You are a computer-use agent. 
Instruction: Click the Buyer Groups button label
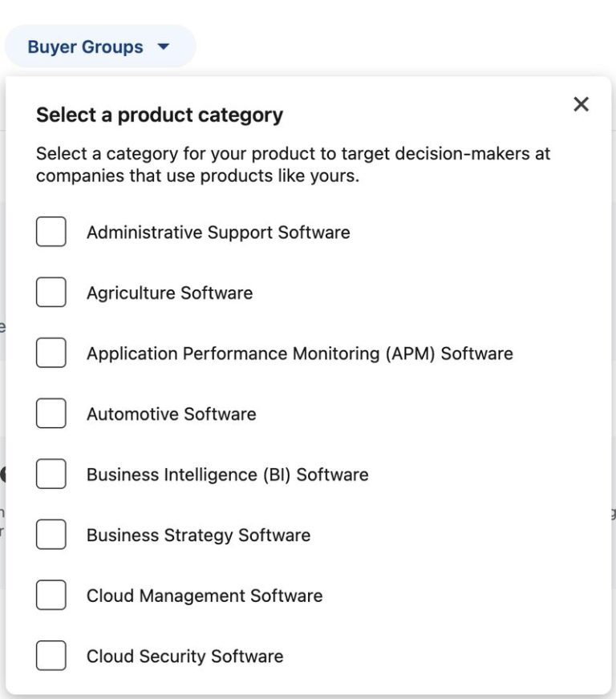(x=86, y=46)
